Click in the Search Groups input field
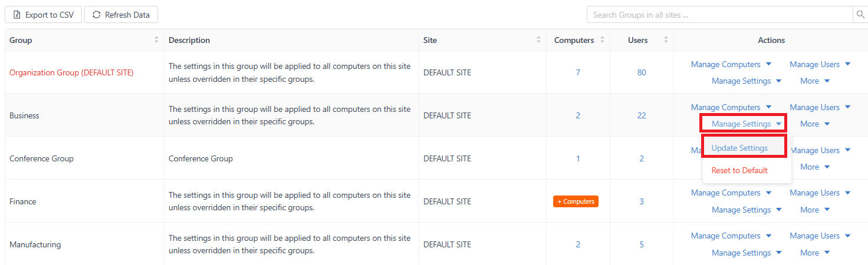The height and width of the screenshot is (265, 868). [719, 15]
